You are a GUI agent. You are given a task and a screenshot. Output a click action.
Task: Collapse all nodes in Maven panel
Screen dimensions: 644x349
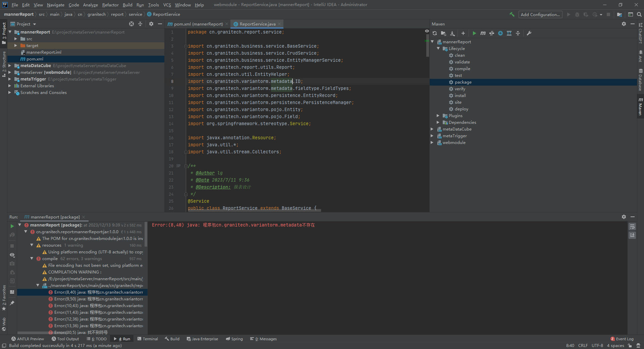518,33
